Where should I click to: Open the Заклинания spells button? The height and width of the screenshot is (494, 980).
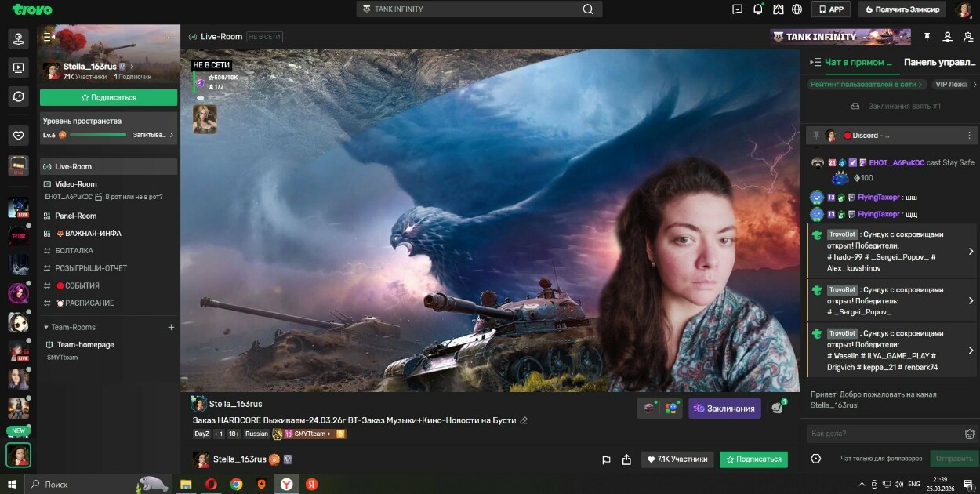point(724,408)
